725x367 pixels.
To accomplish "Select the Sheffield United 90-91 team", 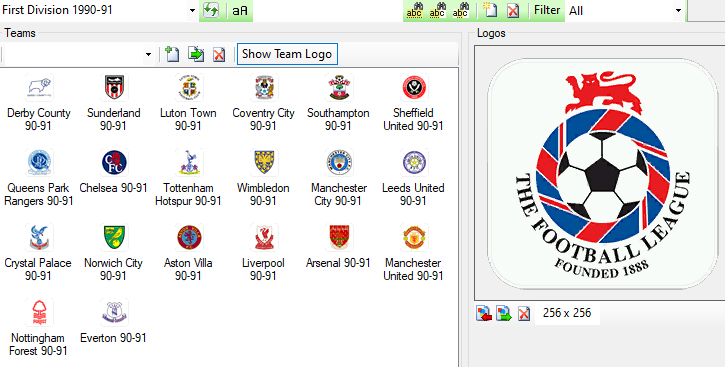I will pos(413,103).
